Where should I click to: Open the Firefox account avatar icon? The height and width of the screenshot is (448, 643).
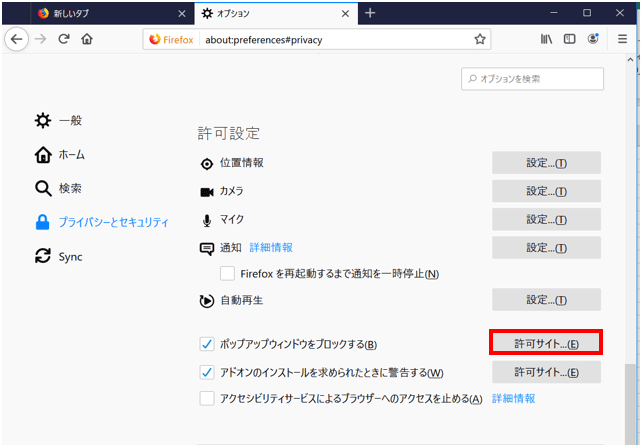click(x=593, y=39)
